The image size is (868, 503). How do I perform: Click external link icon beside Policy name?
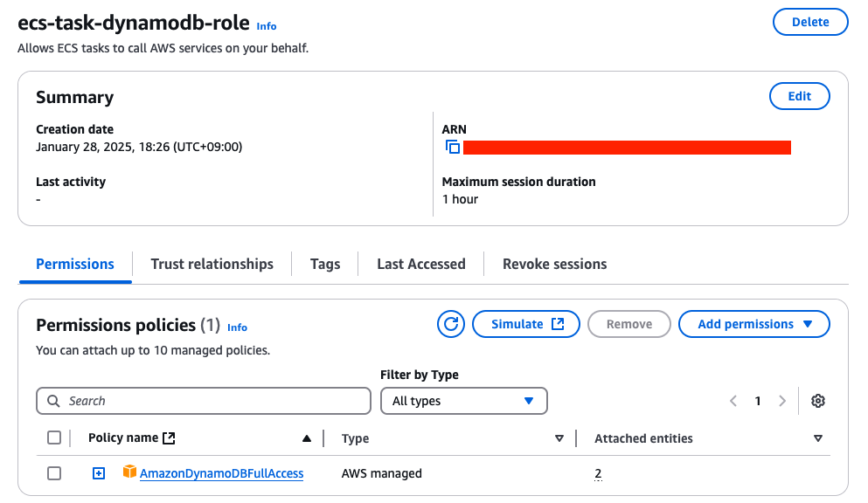(170, 438)
